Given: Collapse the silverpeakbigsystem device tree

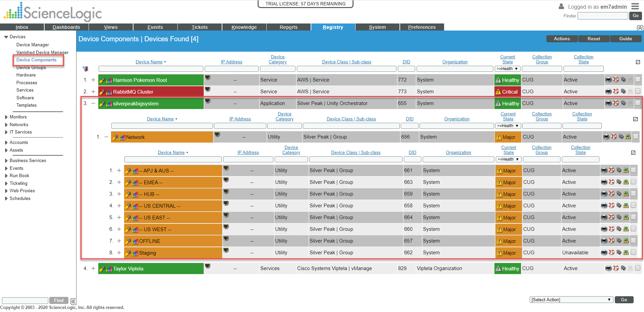Looking at the screenshot, I should 93,103.
